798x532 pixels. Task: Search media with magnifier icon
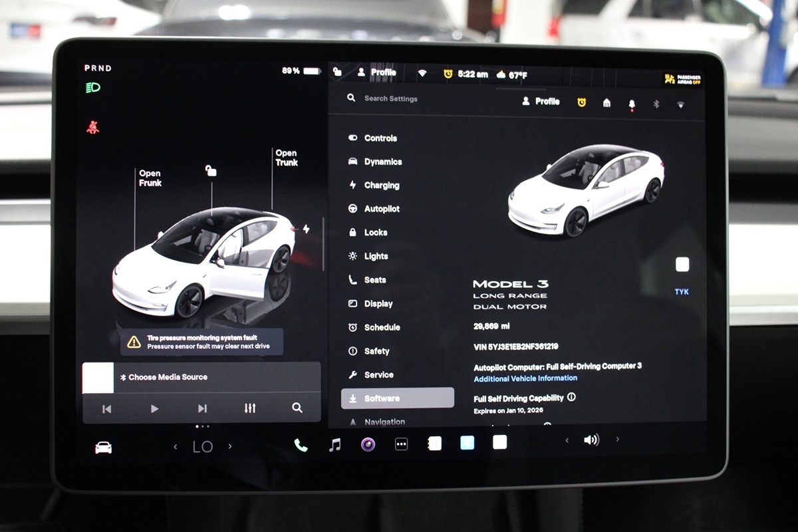click(297, 408)
